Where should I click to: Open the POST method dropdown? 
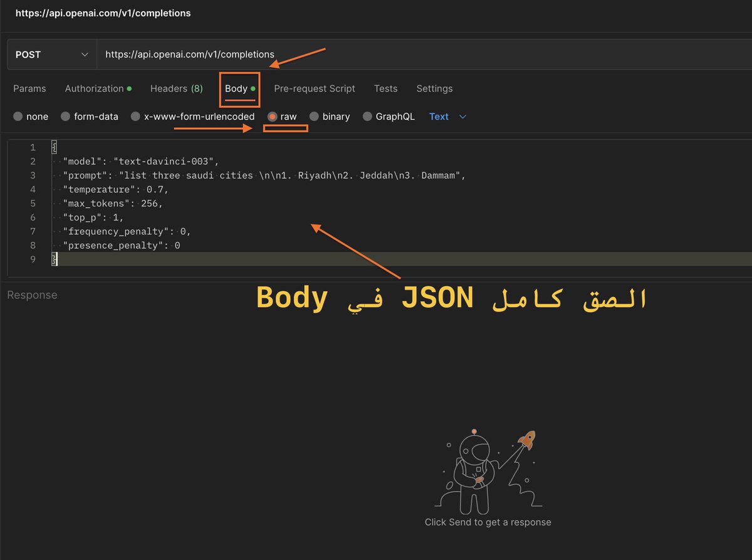(x=52, y=54)
